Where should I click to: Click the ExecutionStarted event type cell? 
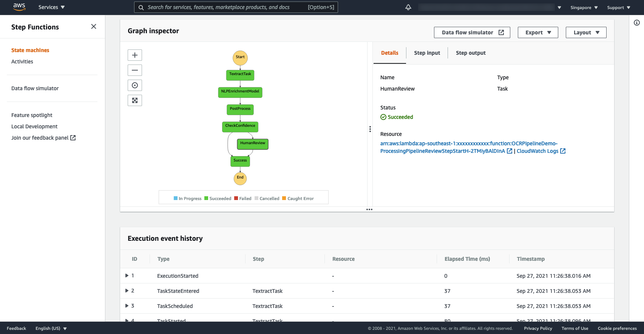pyautogui.click(x=178, y=276)
